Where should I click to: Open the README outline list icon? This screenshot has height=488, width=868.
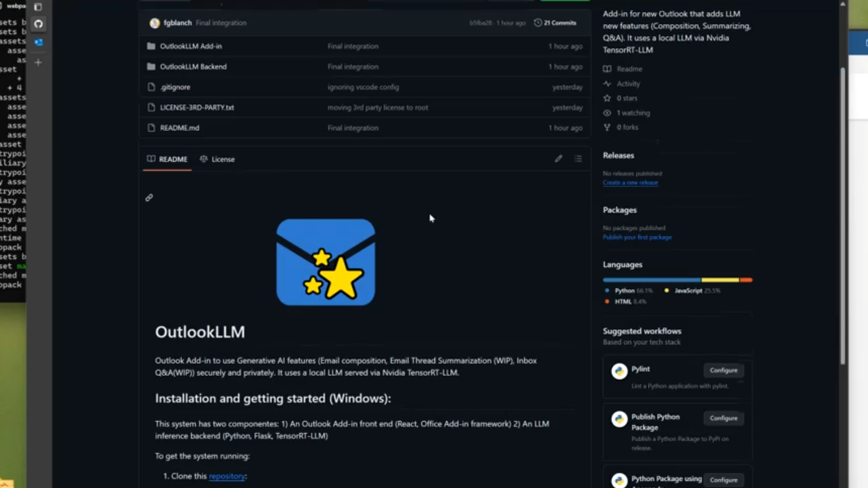[x=578, y=159]
